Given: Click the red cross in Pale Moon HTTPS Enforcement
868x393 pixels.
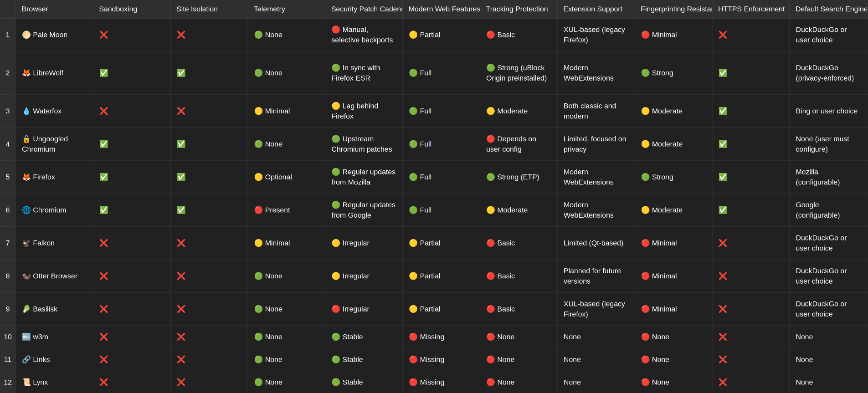Looking at the screenshot, I should coord(723,35).
